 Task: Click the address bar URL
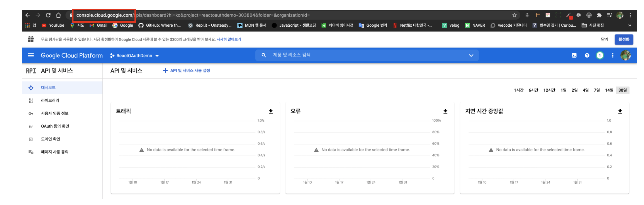click(x=193, y=15)
